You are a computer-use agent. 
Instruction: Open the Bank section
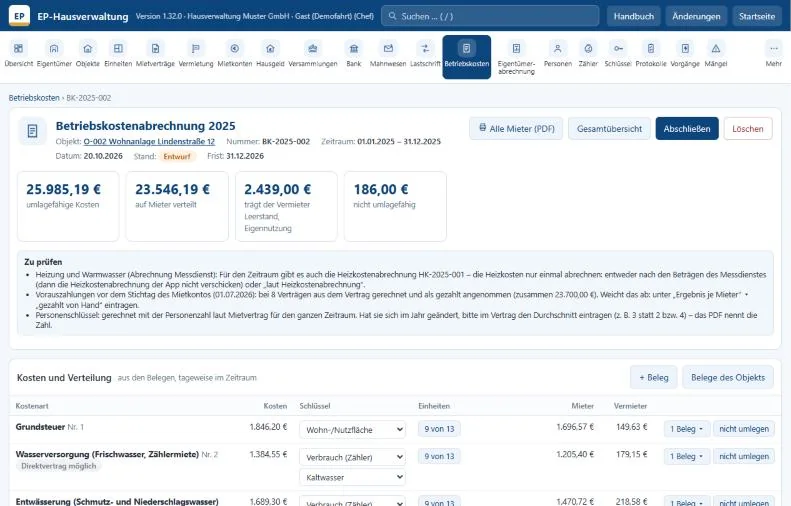coord(354,54)
